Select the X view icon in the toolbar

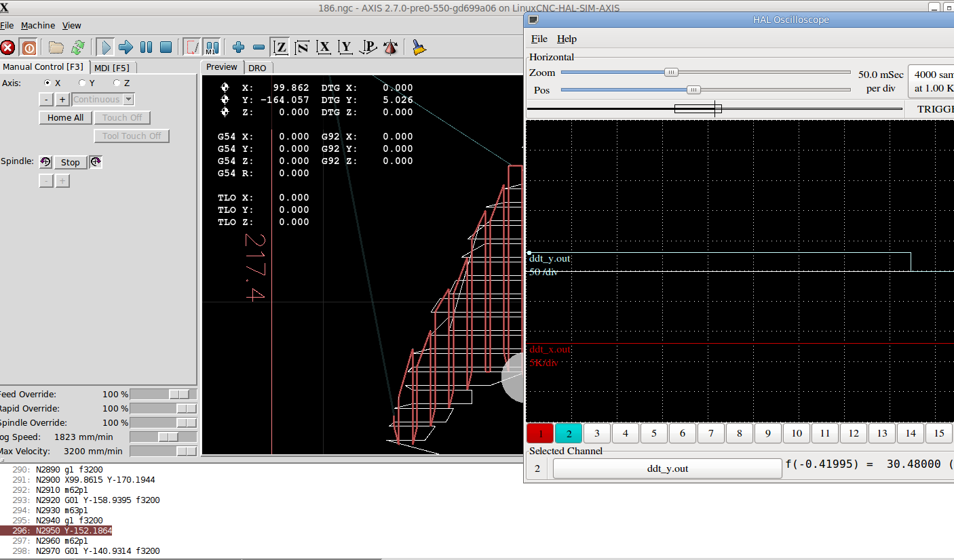point(324,47)
